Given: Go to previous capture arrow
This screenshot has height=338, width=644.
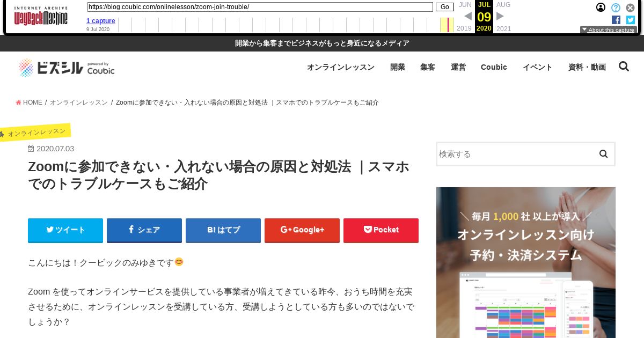Looking at the screenshot, I should point(468,16).
